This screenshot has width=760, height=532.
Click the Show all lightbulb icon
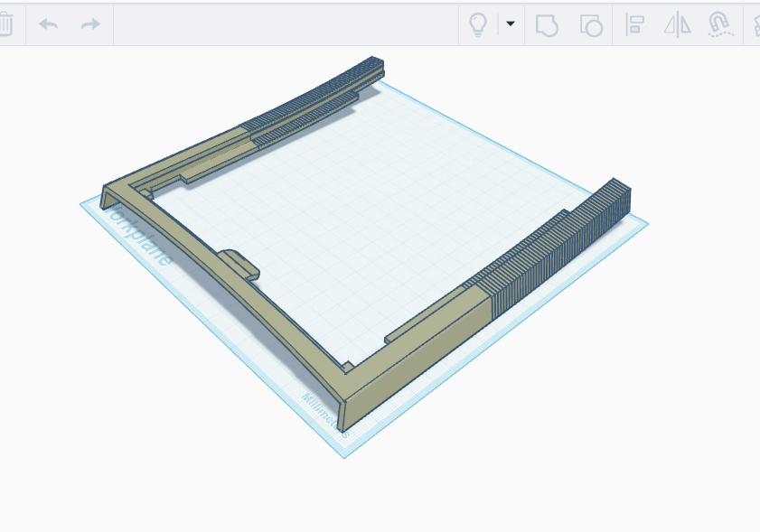478,24
